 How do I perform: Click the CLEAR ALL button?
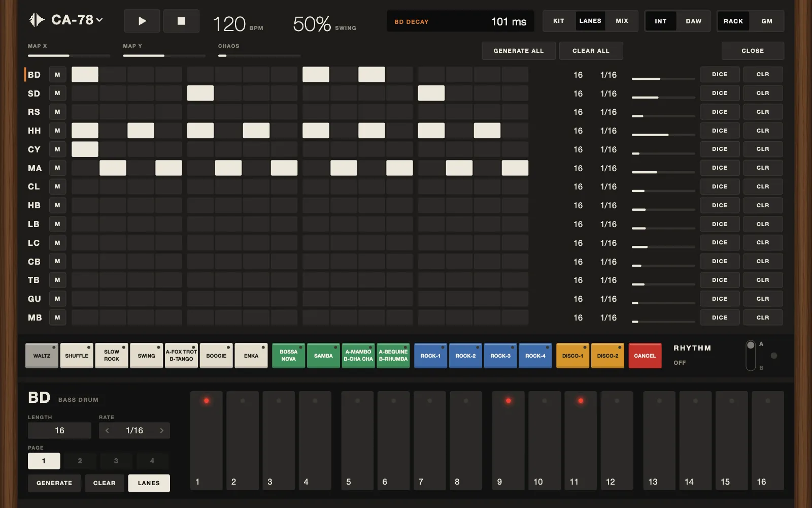[591, 51]
